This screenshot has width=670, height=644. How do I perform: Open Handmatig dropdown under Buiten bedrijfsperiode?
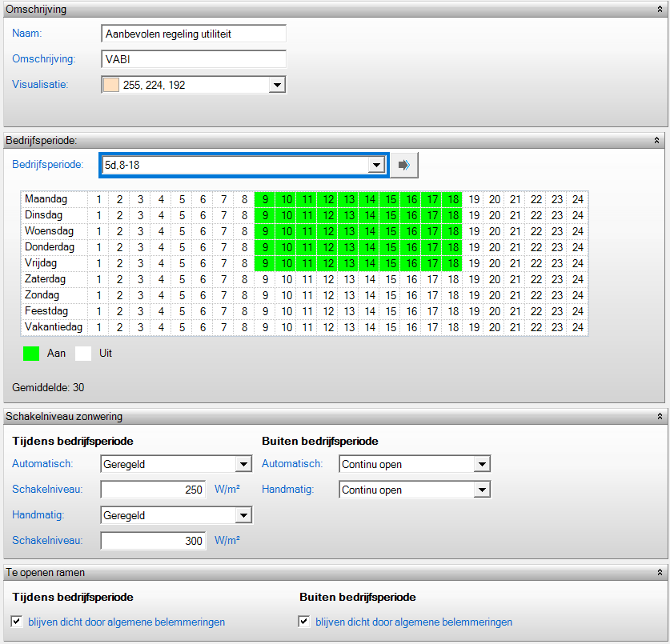[x=480, y=490]
